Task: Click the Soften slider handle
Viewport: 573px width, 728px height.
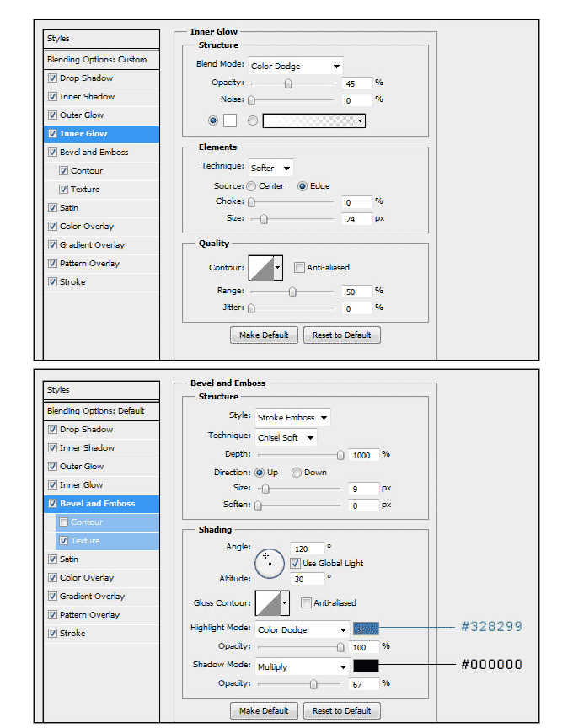Action: tap(258, 506)
